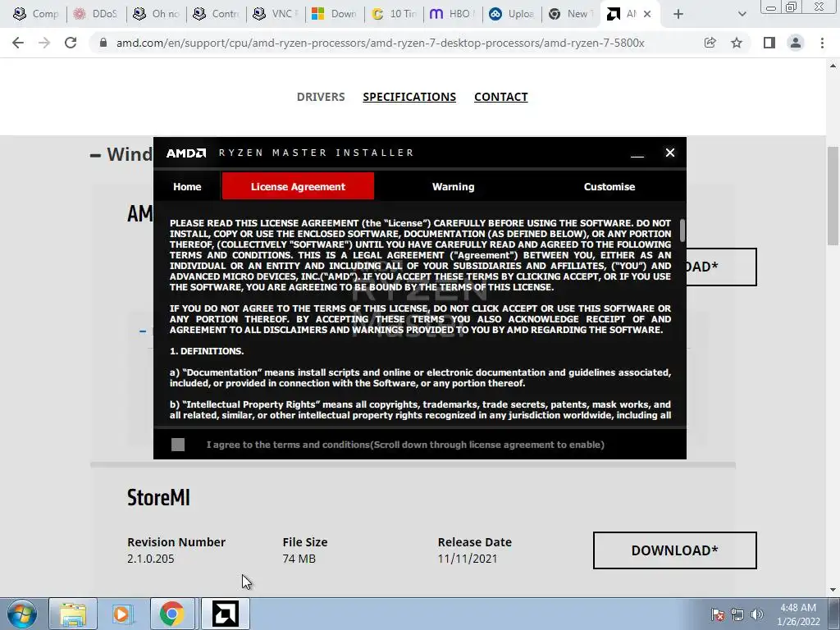Share this page via share icon
This screenshot has height=630, width=840.
pos(710,43)
